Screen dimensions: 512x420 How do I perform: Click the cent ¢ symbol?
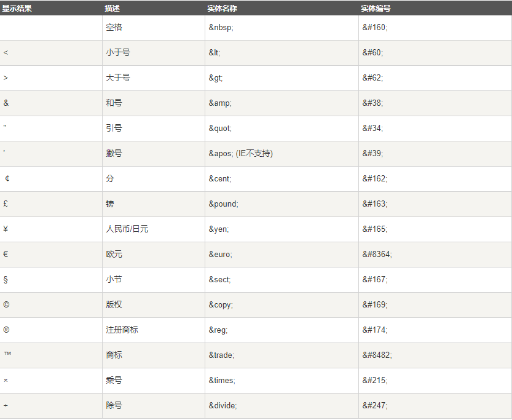[x=7, y=178]
